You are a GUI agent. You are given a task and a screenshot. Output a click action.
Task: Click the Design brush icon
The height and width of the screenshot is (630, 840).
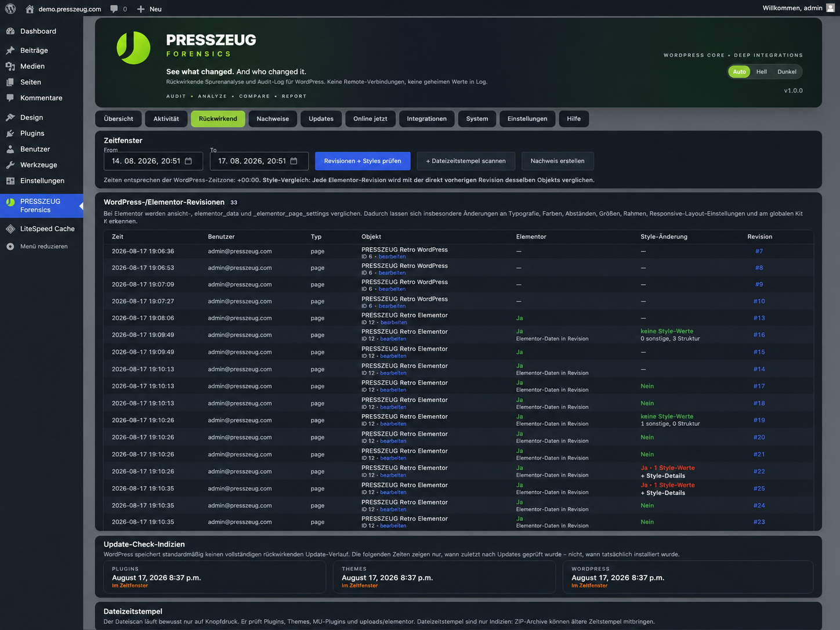click(x=10, y=117)
